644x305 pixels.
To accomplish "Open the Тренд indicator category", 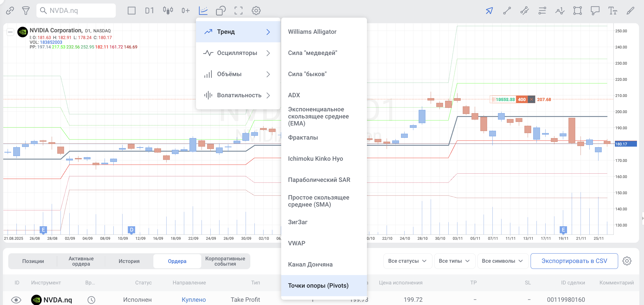I will pos(238,32).
